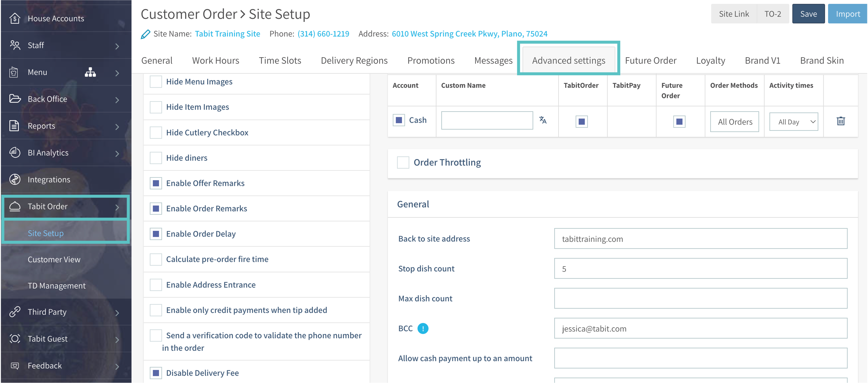Click the BI Analytics chart icon
This screenshot has width=868, height=383.
click(14, 153)
